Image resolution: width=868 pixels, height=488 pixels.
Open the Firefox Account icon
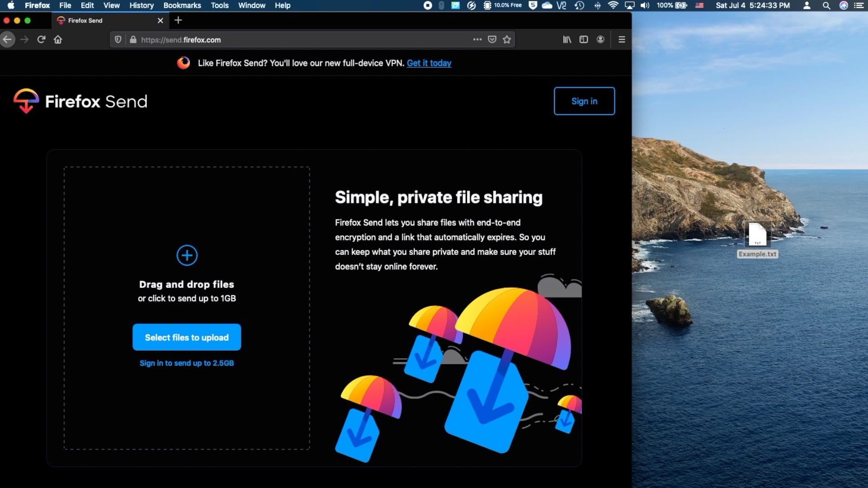[600, 40]
